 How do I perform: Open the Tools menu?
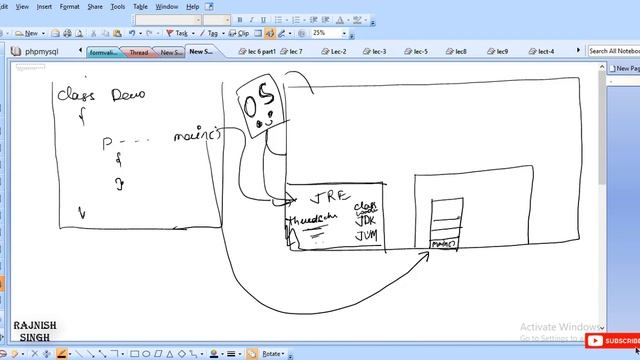pos(118,7)
